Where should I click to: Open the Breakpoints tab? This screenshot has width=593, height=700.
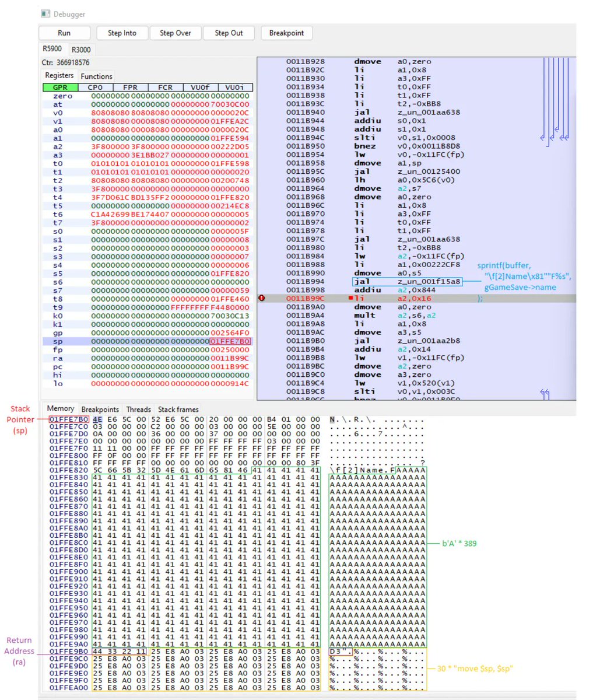pyautogui.click(x=100, y=409)
